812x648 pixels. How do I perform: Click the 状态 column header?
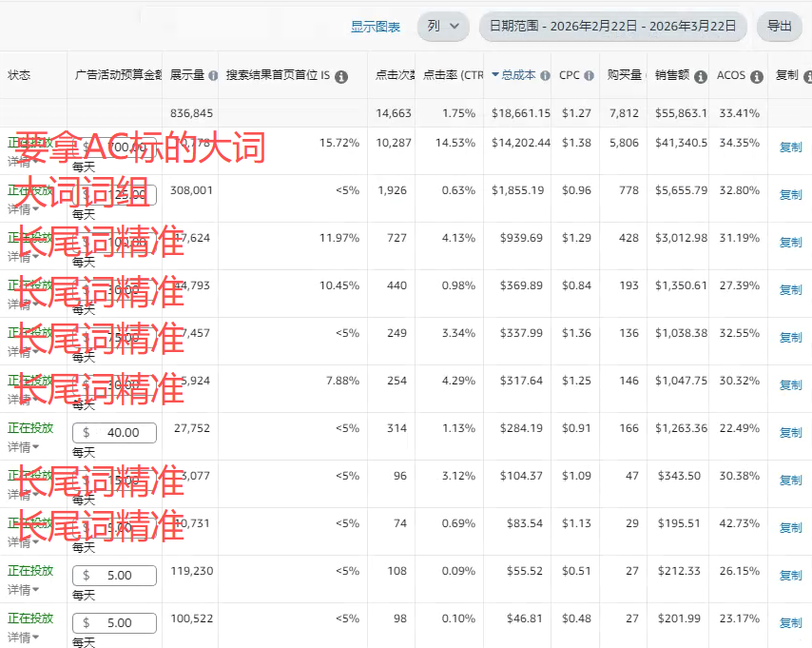pyautogui.click(x=20, y=75)
